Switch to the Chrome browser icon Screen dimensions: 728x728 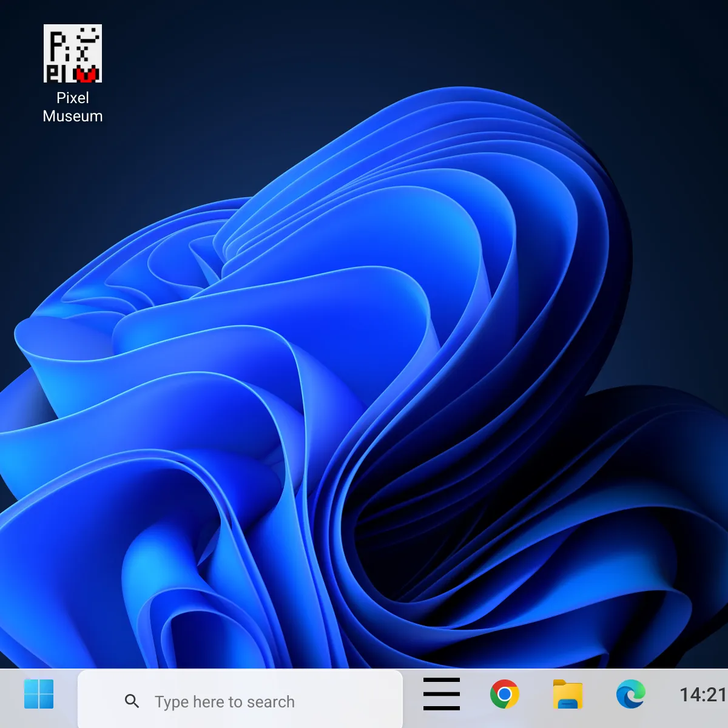point(504,694)
